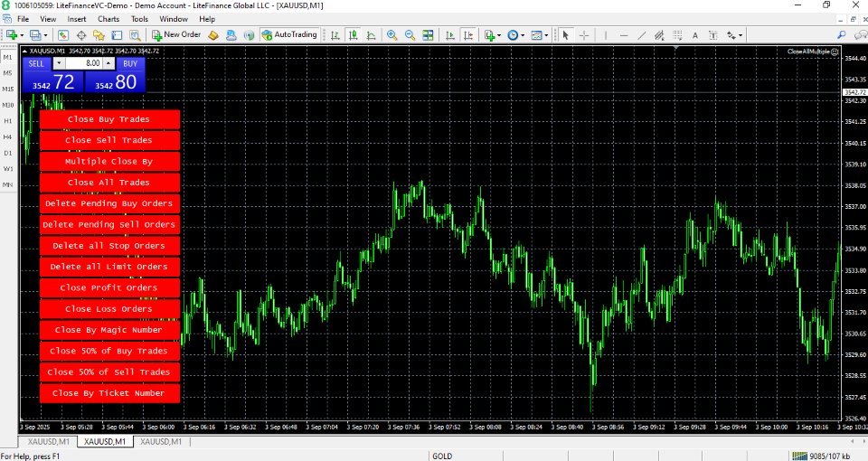Expand the Periods dropdown arrow
The image size is (868, 461).
click(523, 35)
